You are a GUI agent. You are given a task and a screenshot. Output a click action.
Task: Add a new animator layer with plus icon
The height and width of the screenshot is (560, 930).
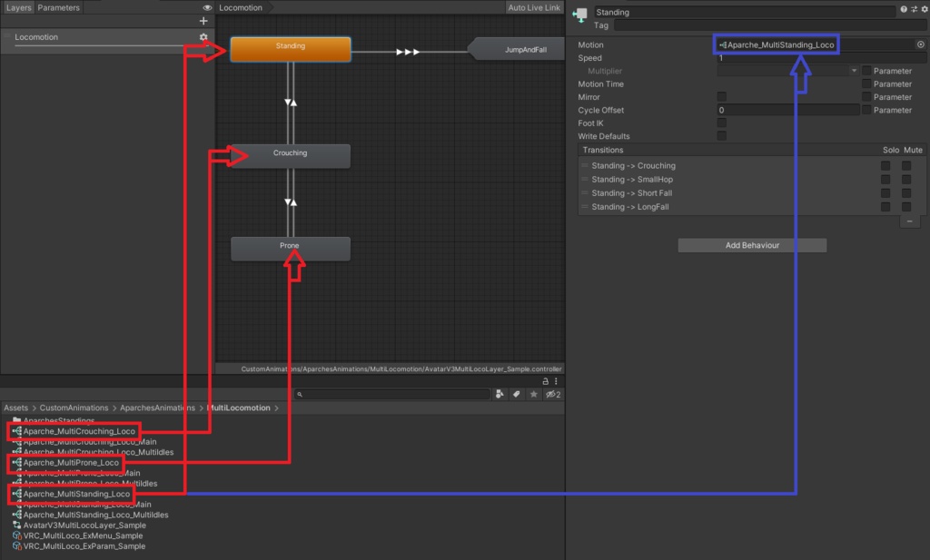click(204, 20)
